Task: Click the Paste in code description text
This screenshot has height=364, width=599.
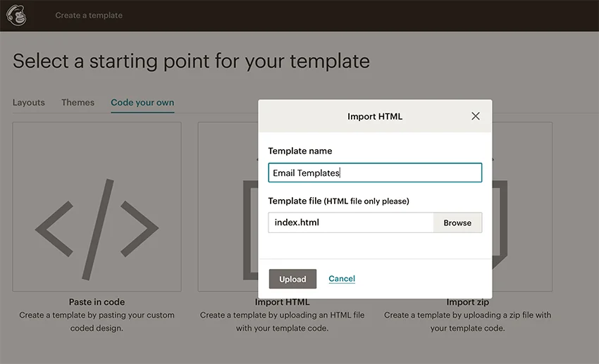Action: 97,321
